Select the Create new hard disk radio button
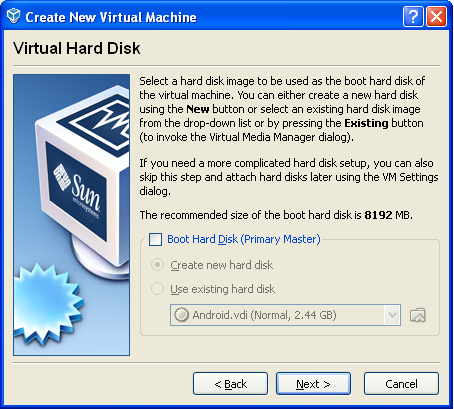 [157, 265]
